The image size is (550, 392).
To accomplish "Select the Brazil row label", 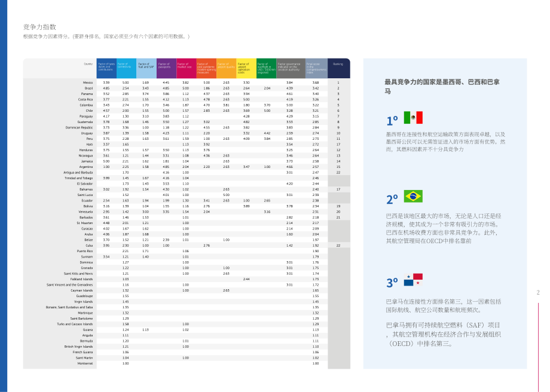I will point(88,88).
